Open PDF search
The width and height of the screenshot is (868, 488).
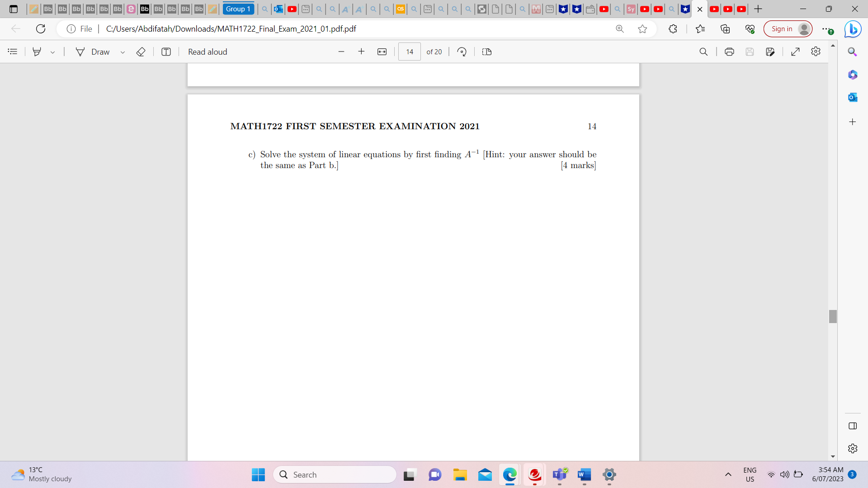click(704, 52)
